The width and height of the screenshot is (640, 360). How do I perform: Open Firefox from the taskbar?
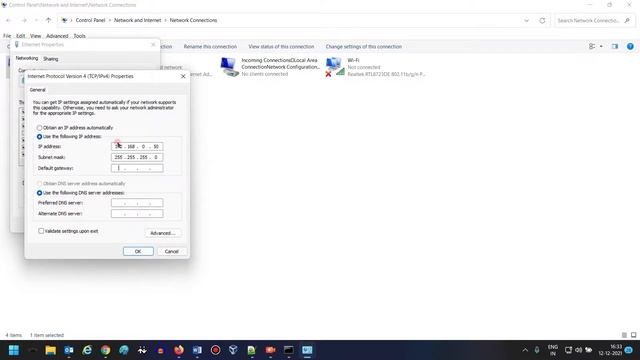tap(179, 350)
